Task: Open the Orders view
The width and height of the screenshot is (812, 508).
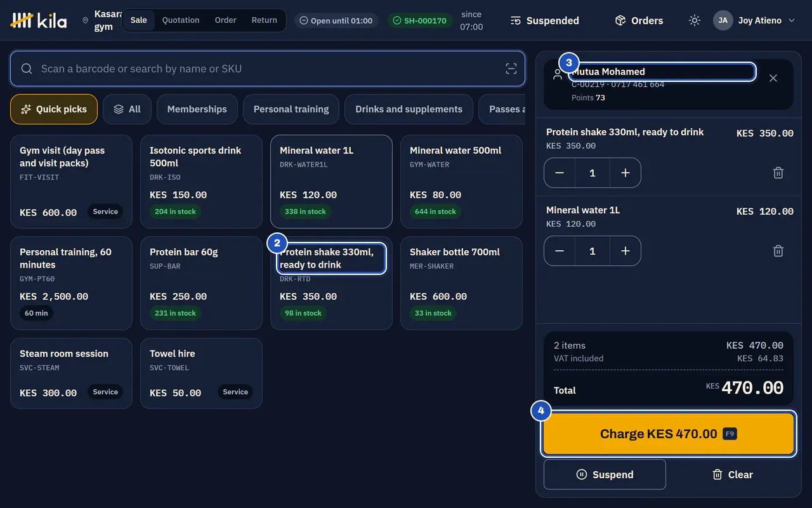Action: click(639, 20)
